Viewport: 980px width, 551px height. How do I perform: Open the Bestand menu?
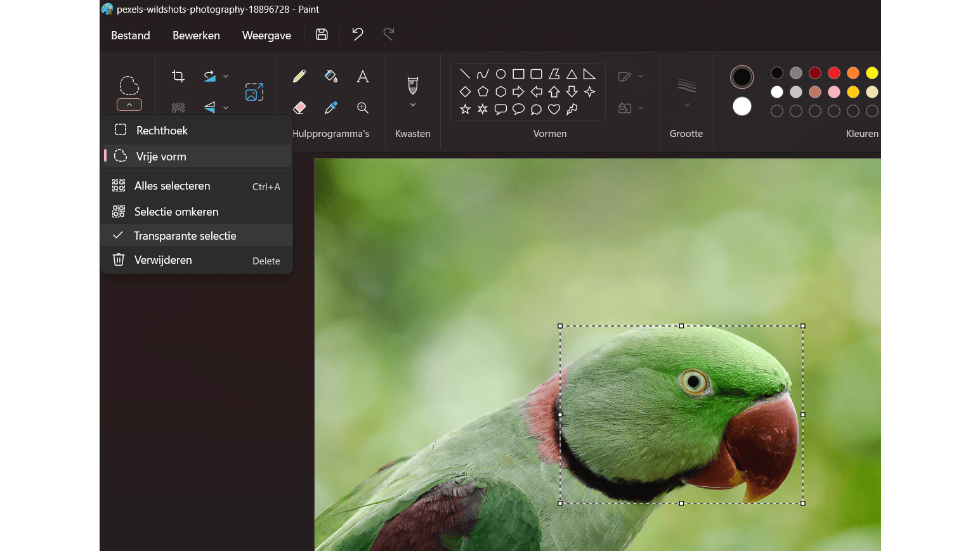[131, 36]
